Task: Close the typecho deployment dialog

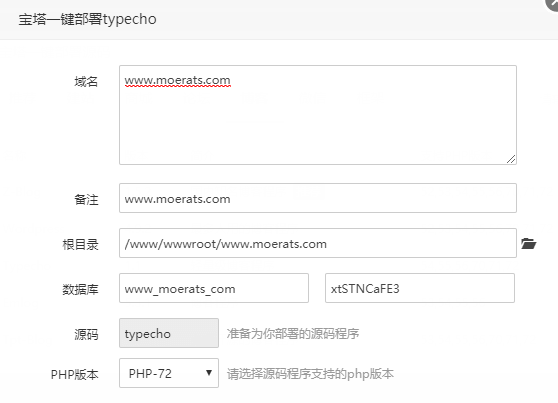Action: tap(553, 4)
